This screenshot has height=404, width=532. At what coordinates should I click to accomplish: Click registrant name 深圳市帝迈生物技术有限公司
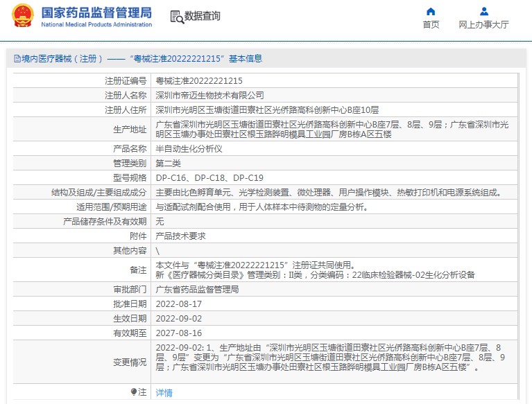coord(209,95)
